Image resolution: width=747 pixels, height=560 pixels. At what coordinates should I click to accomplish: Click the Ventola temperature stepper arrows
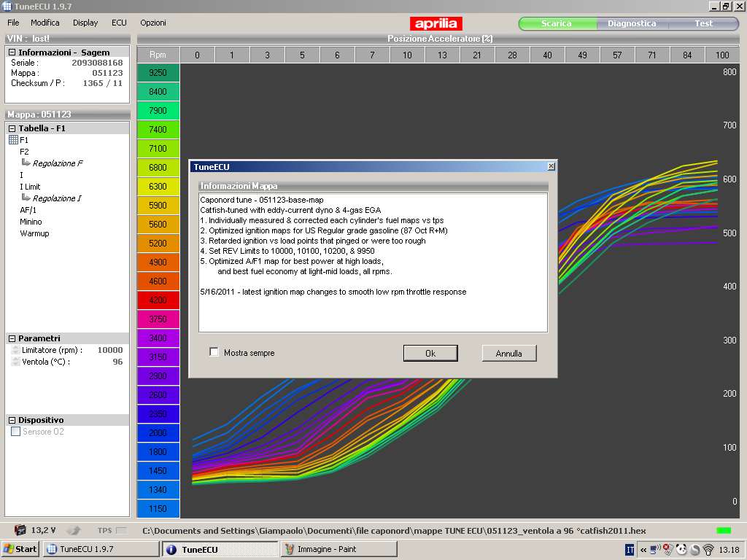point(16,362)
